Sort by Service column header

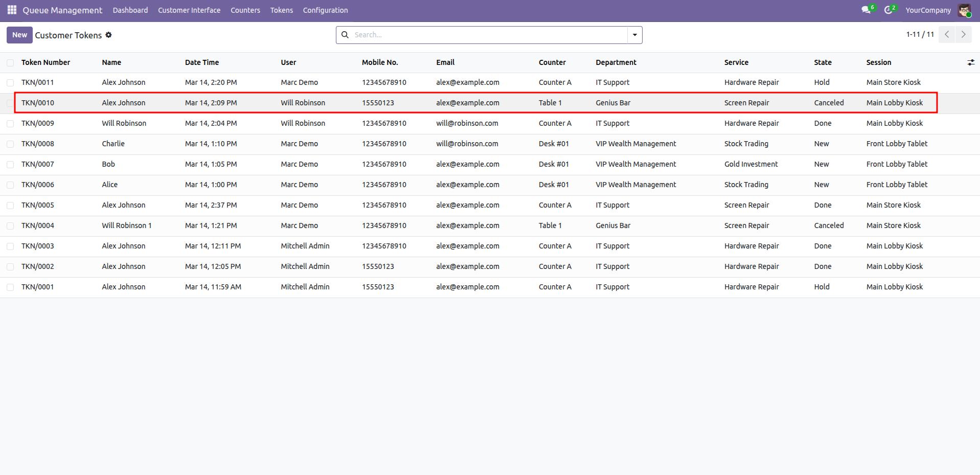pyautogui.click(x=736, y=62)
